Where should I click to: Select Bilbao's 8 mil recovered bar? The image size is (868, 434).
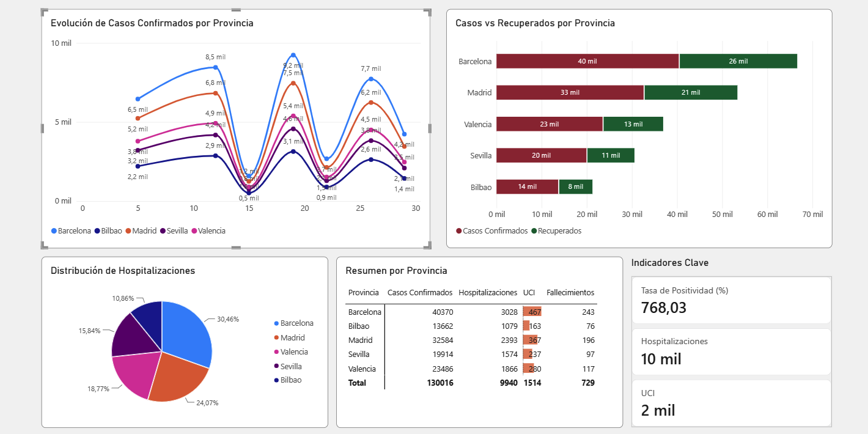tap(575, 187)
